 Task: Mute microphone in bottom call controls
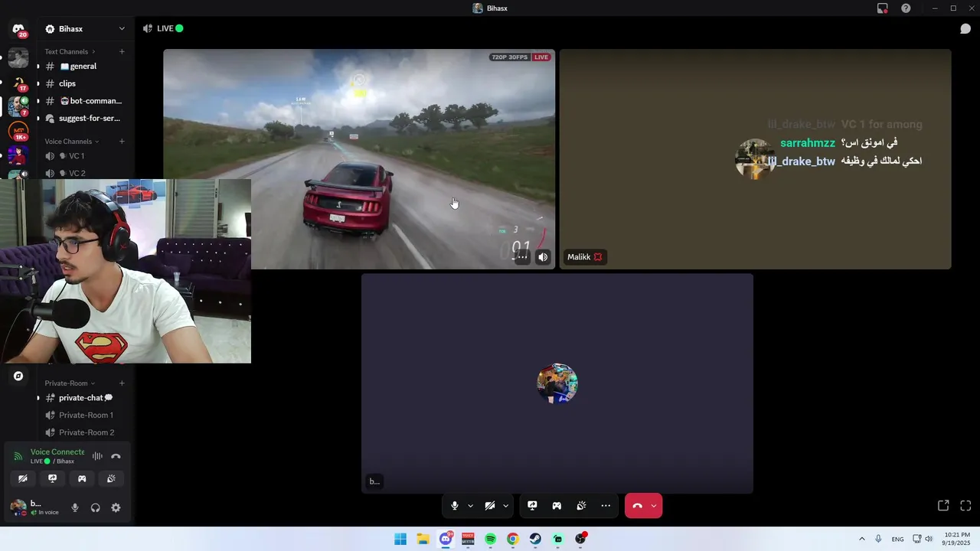pos(455,506)
